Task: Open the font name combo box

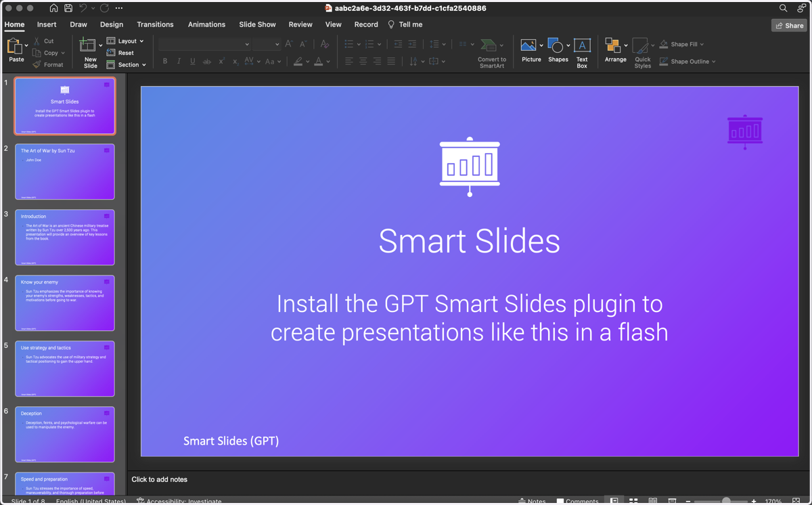Action: (x=204, y=44)
